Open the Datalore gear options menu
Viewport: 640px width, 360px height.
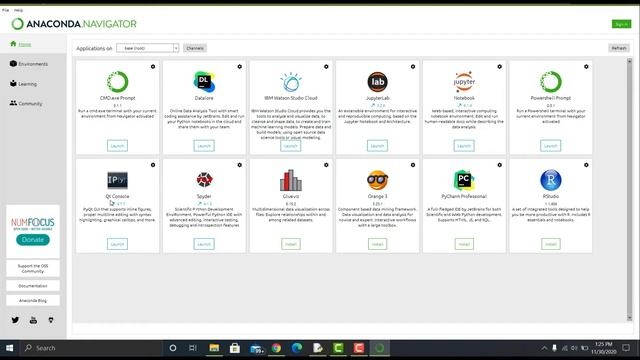(x=240, y=67)
